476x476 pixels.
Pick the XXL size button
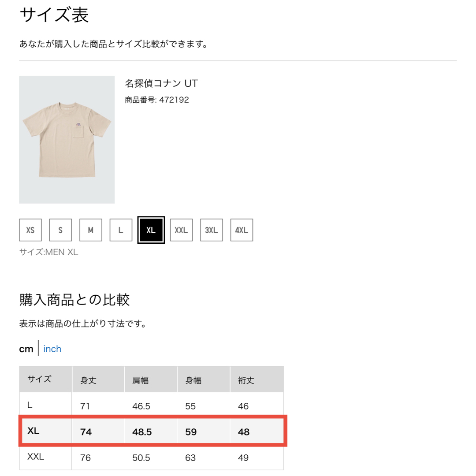(181, 230)
